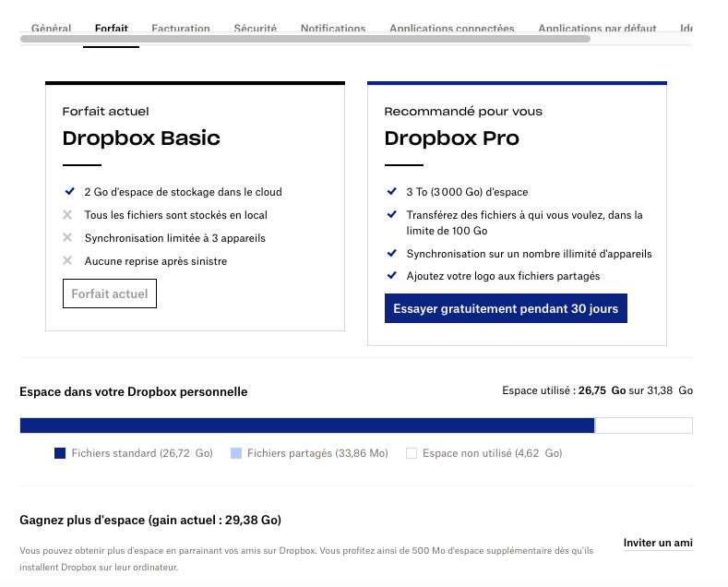Click the X icon beside Aucune reprise après sinistre

point(67,260)
